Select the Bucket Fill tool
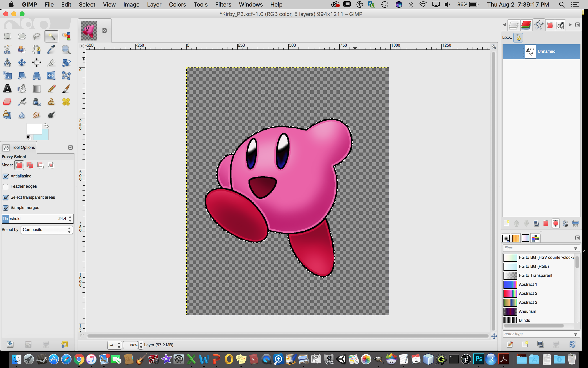This screenshot has height=368, width=588. pyautogui.click(x=22, y=89)
